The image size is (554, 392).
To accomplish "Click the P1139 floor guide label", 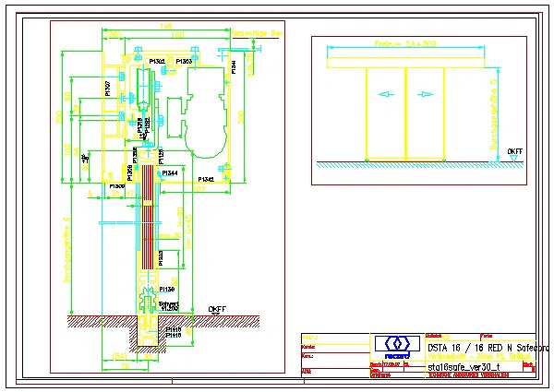I will [x=167, y=290].
